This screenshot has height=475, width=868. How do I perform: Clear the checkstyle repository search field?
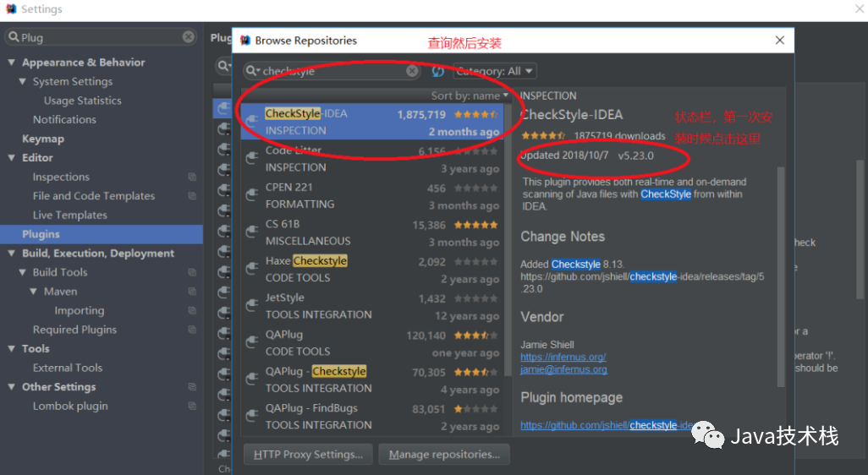[412, 71]
